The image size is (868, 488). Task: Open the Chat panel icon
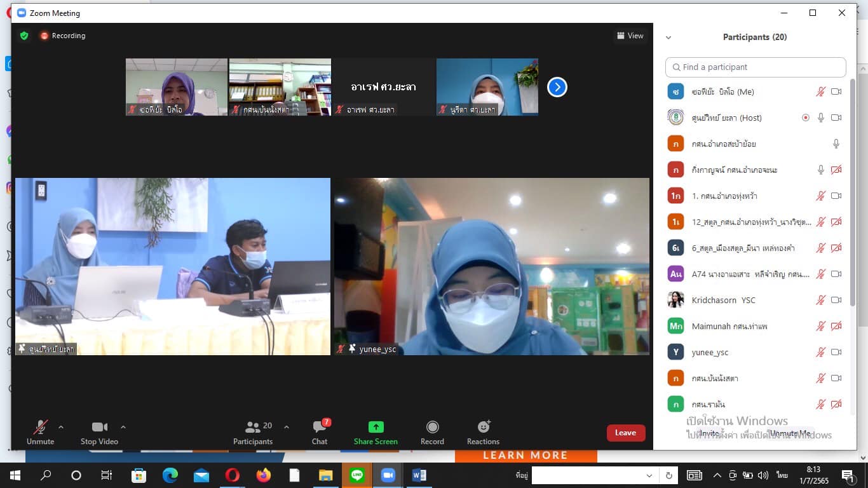click(x=320, y=428)
